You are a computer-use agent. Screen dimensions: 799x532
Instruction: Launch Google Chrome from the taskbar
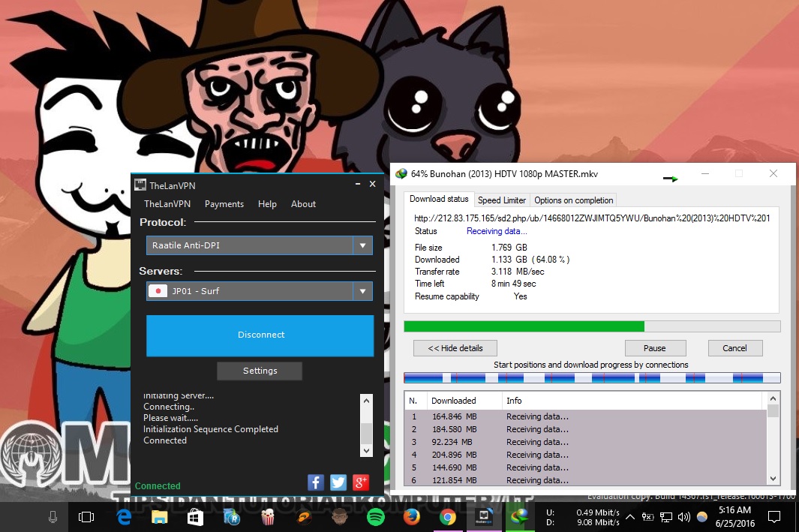(448, 517)
